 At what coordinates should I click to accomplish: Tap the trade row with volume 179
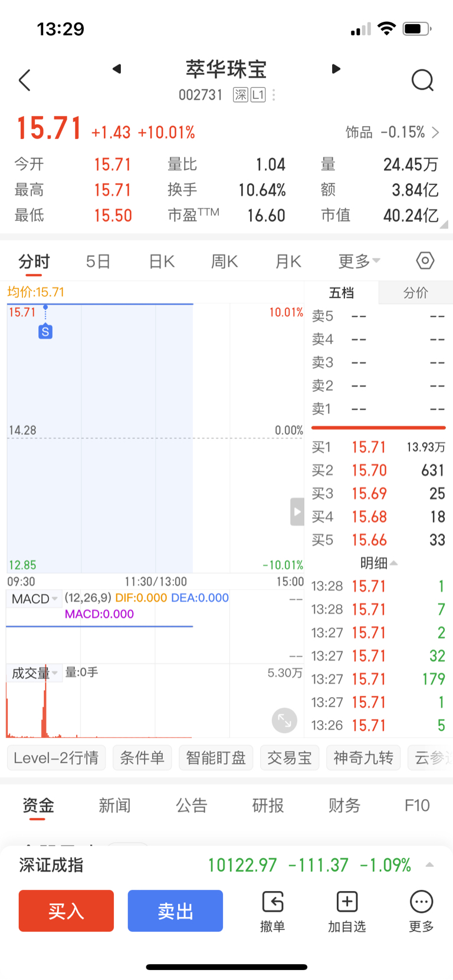(378, 679)
